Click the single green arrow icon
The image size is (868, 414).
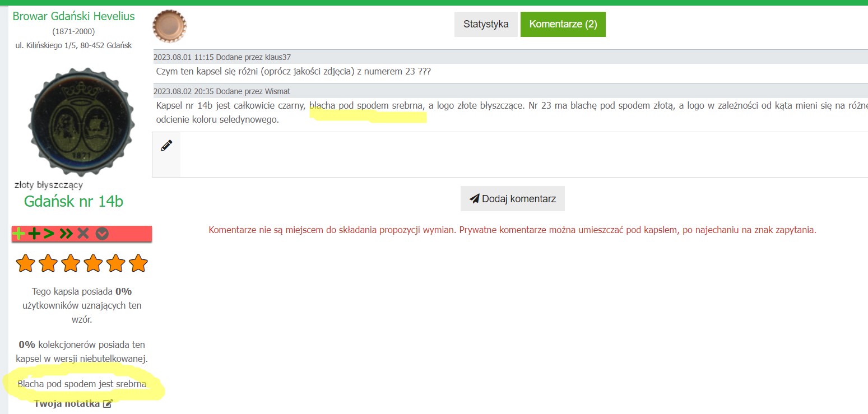pos(49,234)
